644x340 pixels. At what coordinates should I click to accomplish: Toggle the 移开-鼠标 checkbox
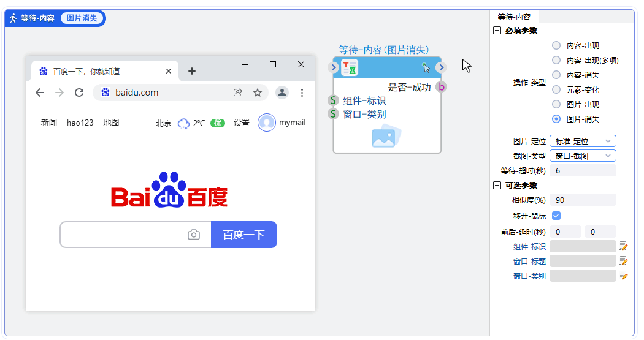pyautogui.click(x=556, y=216)
